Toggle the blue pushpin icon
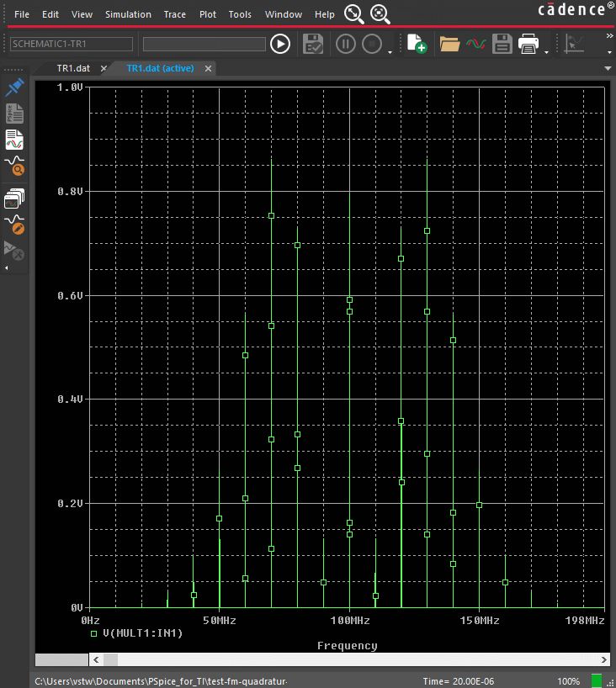616x688 pixels. pyautogui.click(x=14, y=88)
